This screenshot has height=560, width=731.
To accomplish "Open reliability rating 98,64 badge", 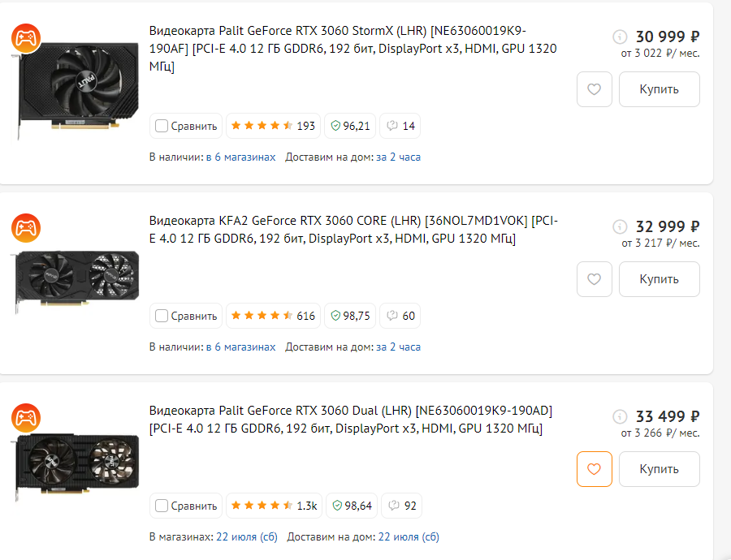I will coord(350,506).
